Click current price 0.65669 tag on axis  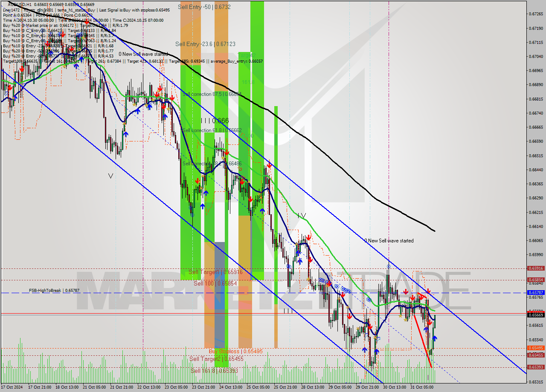coord(536,315)
